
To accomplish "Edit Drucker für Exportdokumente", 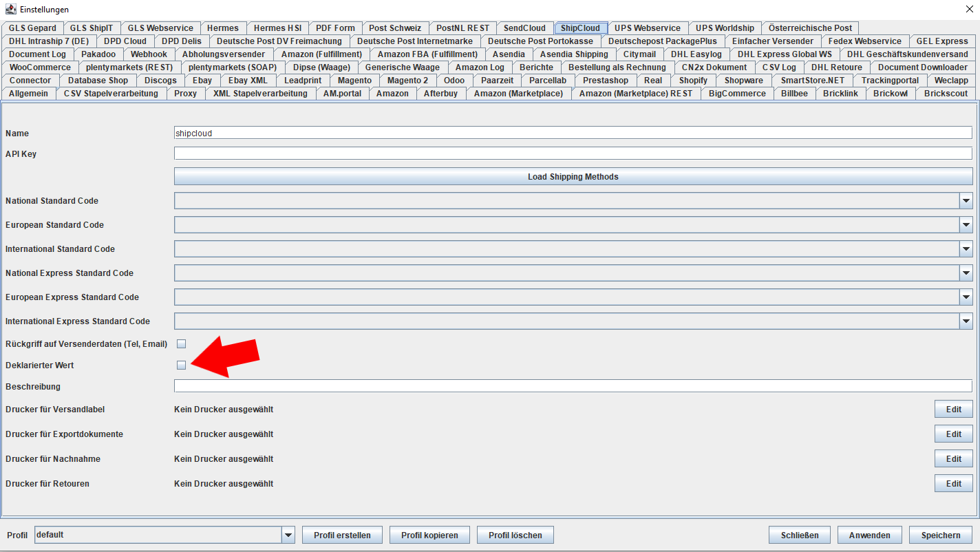I will point(954,434).
